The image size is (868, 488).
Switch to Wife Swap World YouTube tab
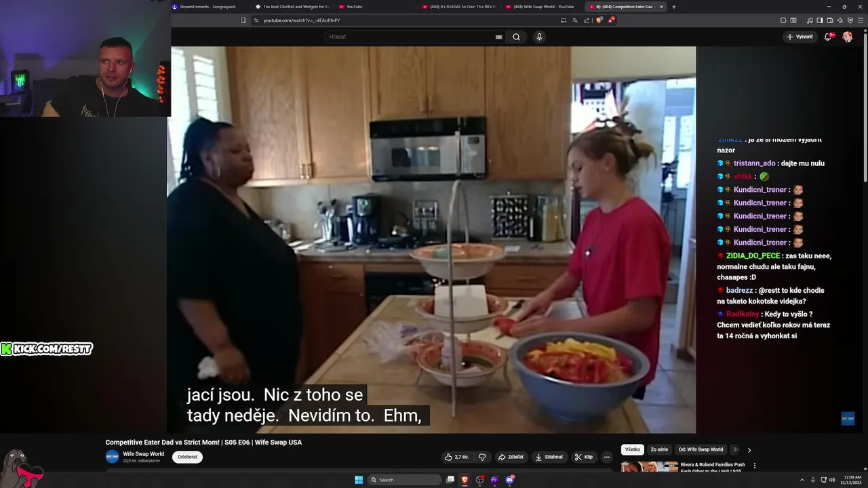pos(543,6)
